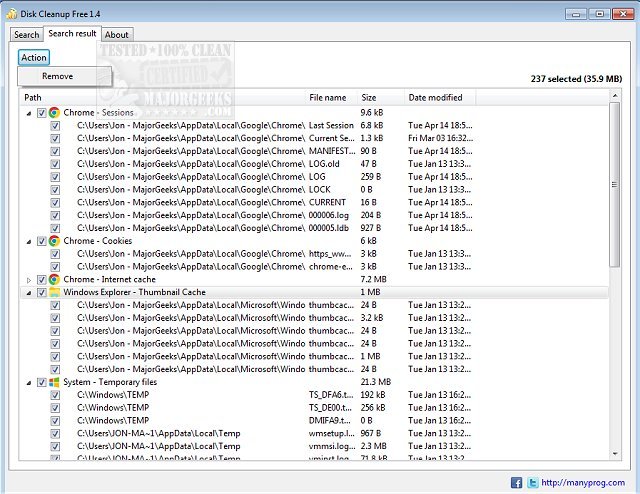Image resolution: width=640 pixels, height=494 pixels.
Task: Click the Disk Cleanup app icon in title bar
Action: point(11,13)
